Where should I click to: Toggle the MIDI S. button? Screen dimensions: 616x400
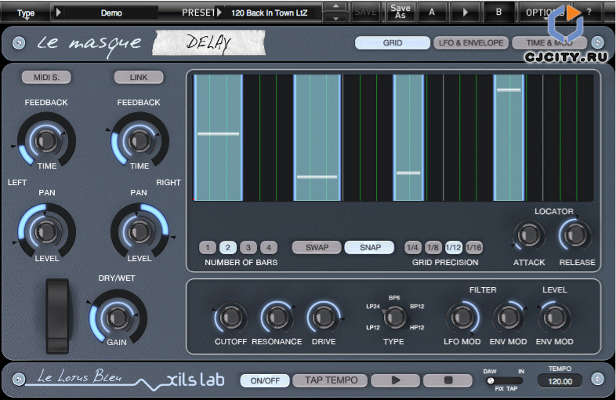click(46, 77)
